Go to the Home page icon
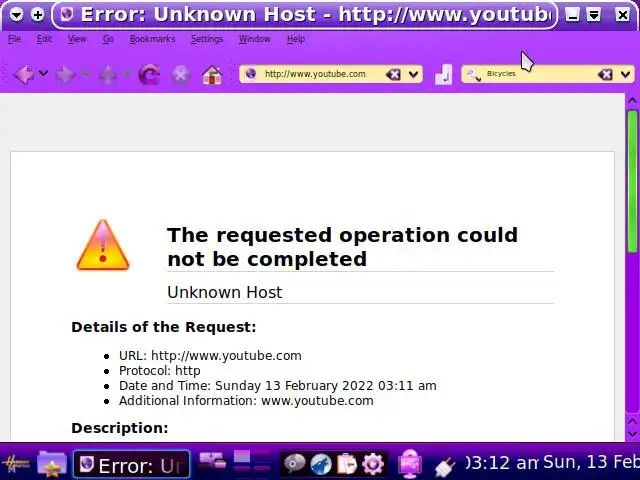The height and width of the screenshot is (480, 640). coord(212,75)
